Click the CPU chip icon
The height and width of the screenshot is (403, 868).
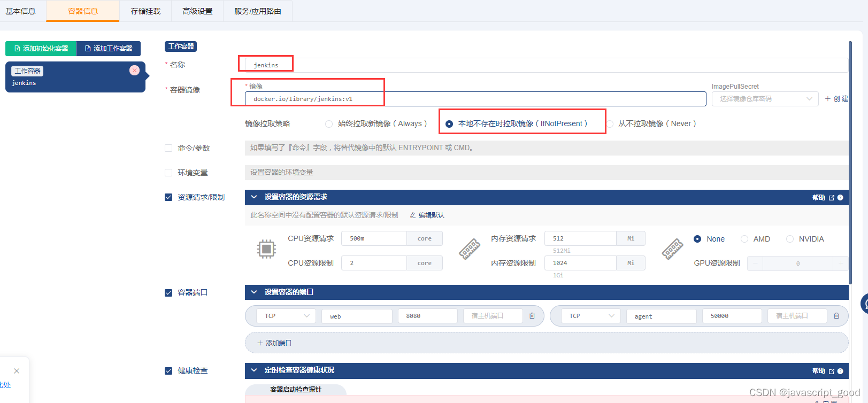tap(266, 249)
